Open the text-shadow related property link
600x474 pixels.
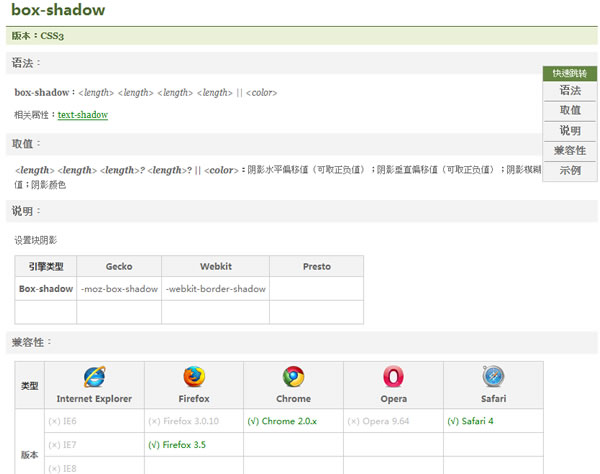[x=82, y=115]
